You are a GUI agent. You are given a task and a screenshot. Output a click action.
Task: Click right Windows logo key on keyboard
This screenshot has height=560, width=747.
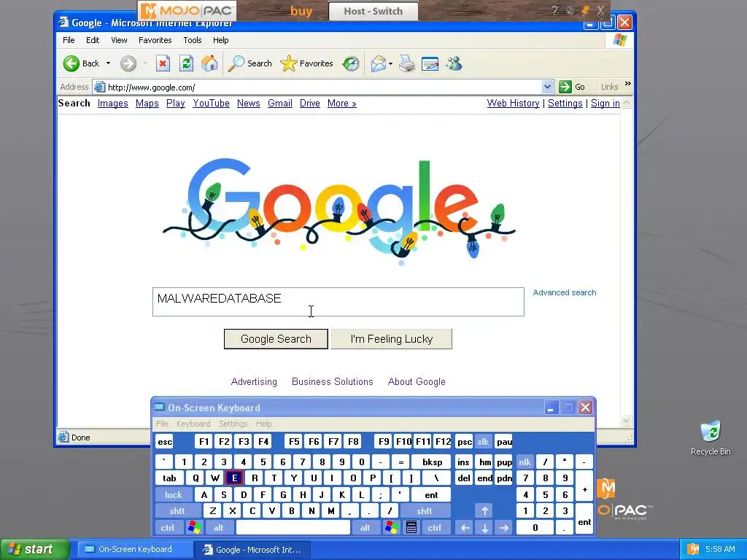click(392, 528)
